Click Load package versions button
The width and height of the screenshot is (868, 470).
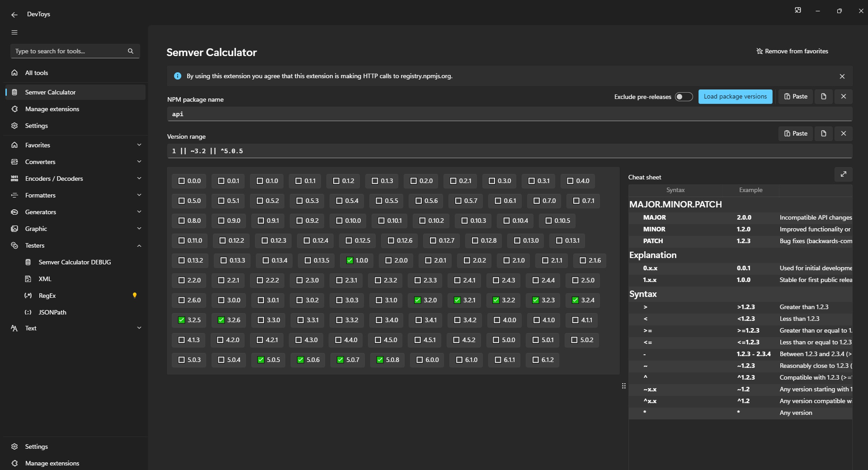point(735,96)
